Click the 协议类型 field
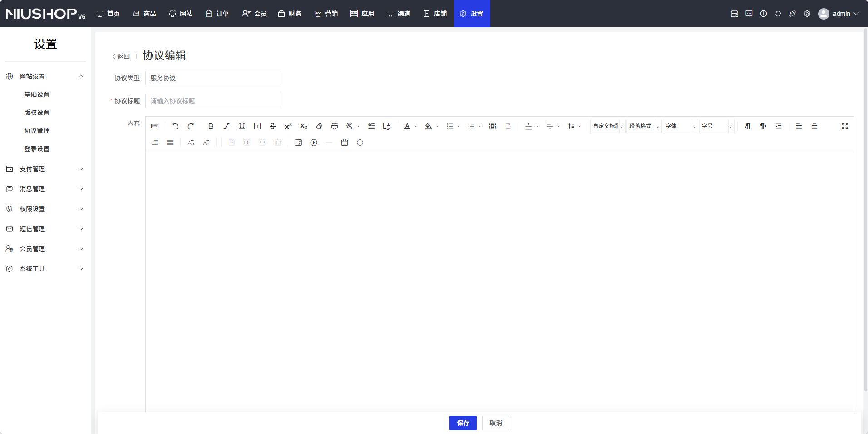868x434 pixels. (213, 78)
